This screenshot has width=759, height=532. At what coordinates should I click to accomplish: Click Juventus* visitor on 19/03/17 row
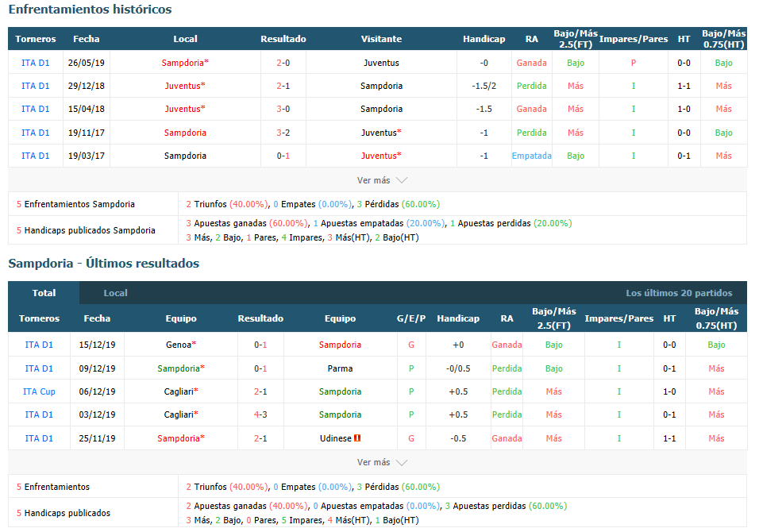coord(381,156)
